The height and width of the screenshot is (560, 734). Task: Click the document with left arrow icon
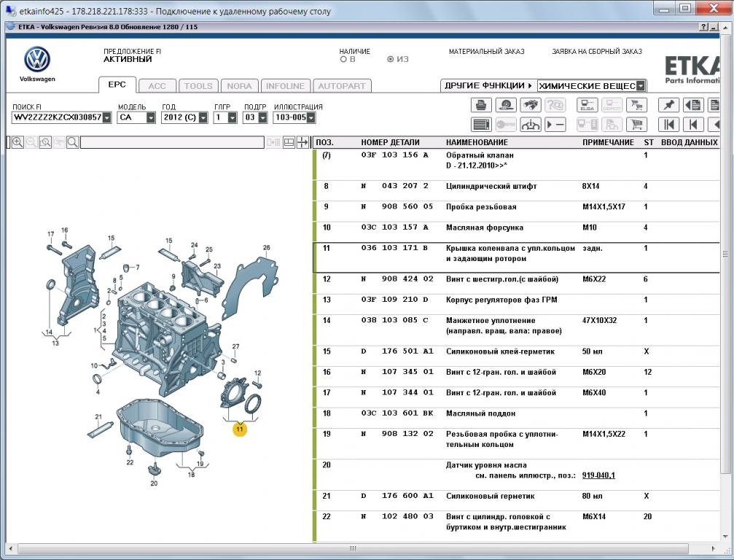coord(693,105)
